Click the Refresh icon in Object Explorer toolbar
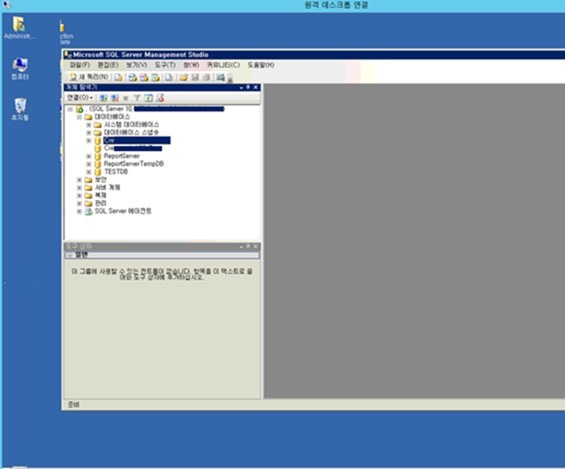The image size is (565, 469). tap(148, 98)
